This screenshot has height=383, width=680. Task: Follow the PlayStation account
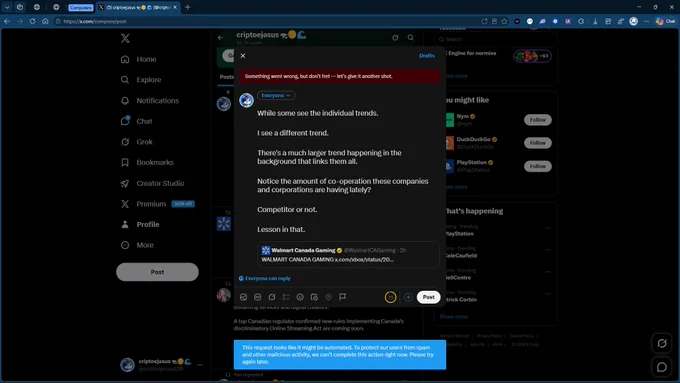click(x=538, y=166)
